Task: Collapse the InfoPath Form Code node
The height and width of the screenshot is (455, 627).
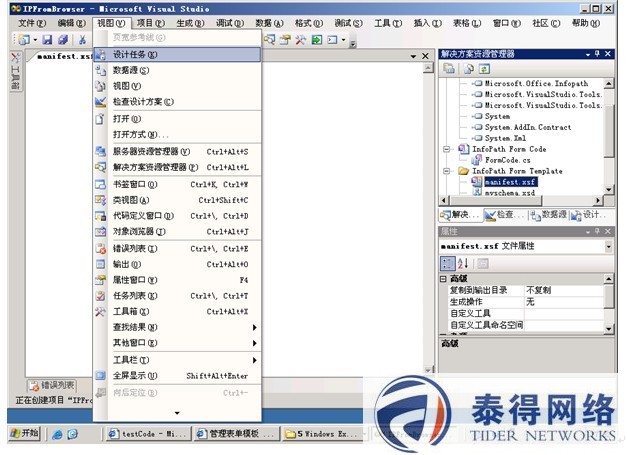Action: point(446,149)
